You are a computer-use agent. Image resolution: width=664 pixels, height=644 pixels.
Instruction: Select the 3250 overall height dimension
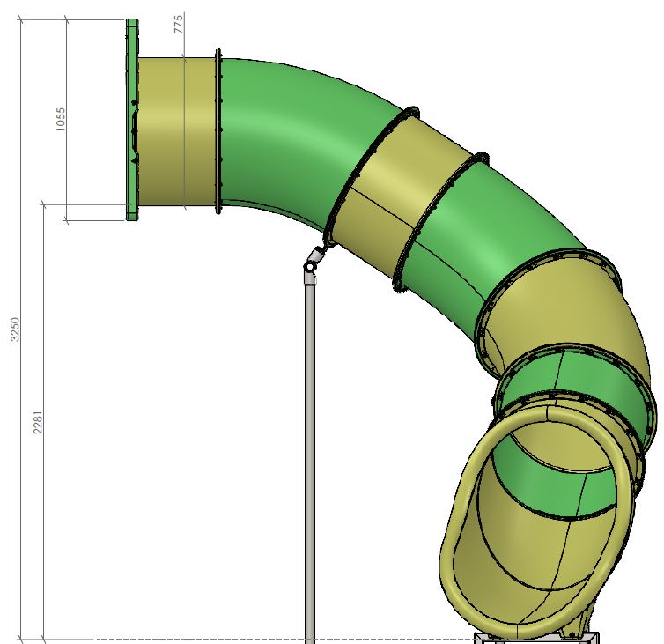[15, 329]
